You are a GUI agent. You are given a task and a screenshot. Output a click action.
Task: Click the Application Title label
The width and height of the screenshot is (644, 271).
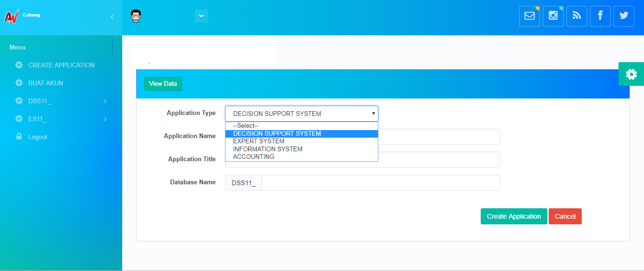pyautogui.click(x=192, y=159)
